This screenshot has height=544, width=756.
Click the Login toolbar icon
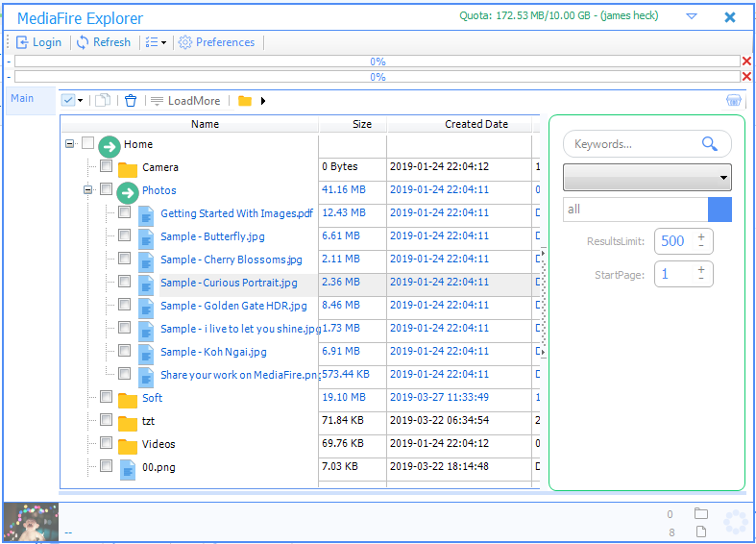22,42
